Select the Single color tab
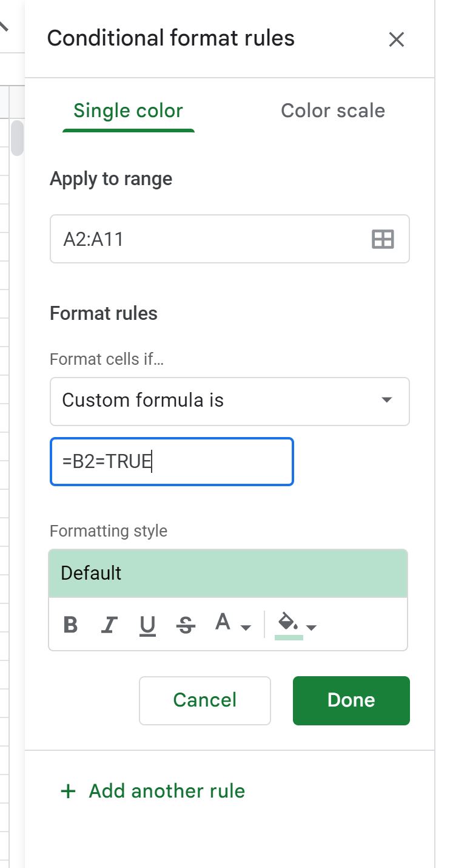Screen dimensions: 450x868 click(128, 110)
